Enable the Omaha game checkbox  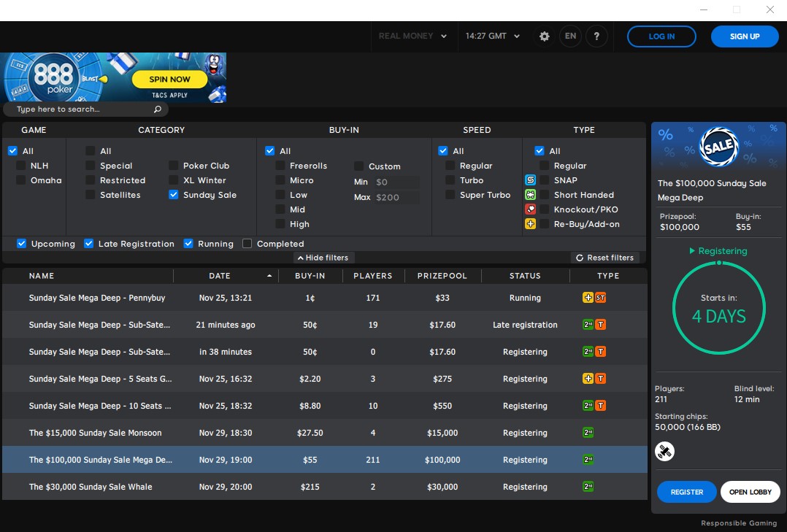(x=22, y=180)
